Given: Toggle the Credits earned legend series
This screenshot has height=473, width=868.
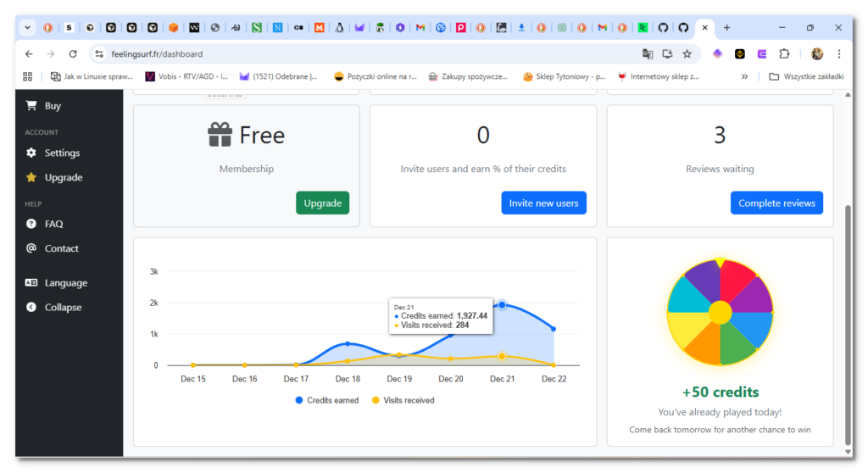Looking at the screenshot, I should (x=327, y=400).
